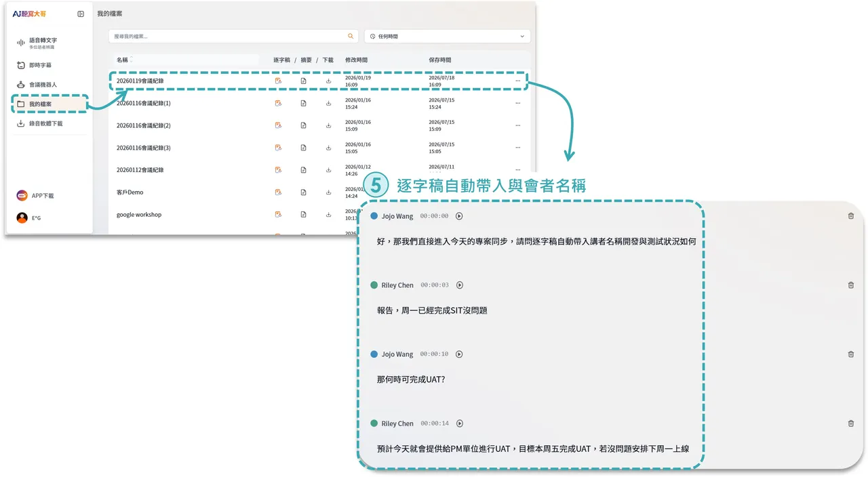The image size is (868, 477).
Task: Collapse the sidebar using the panel icon
Action: 81,14
